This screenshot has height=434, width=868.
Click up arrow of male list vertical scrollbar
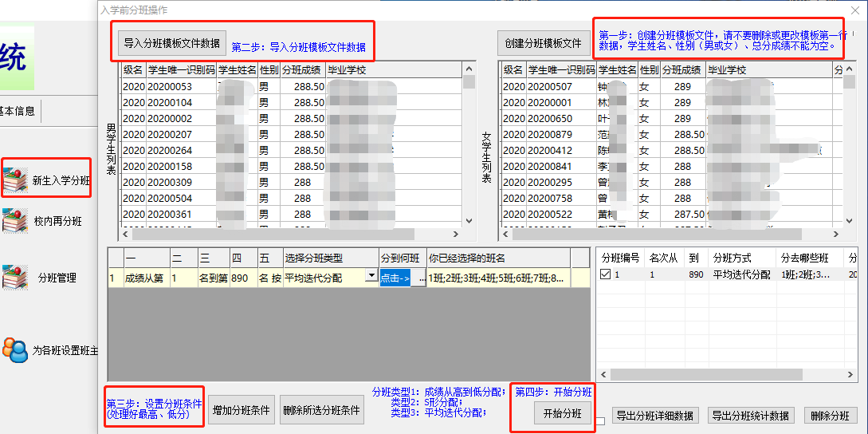(469, 69)
